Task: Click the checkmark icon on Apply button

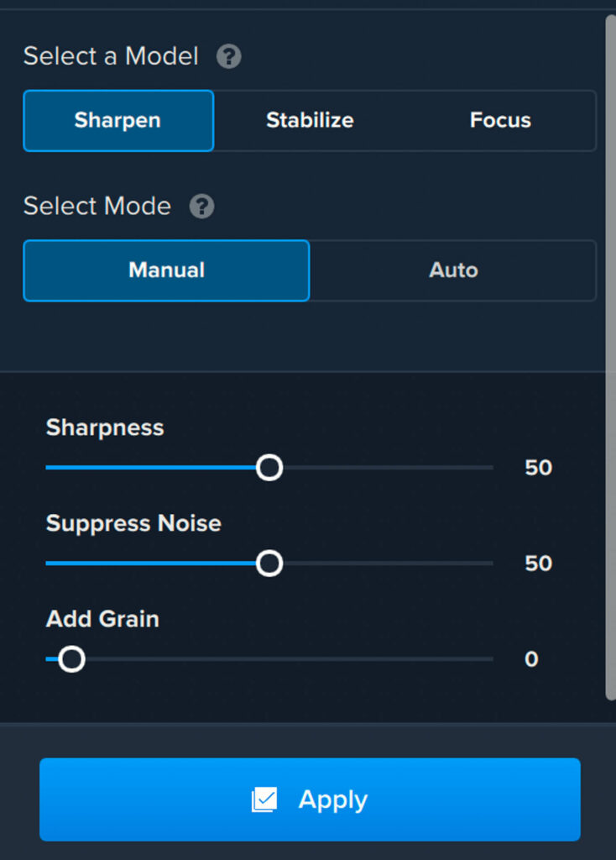Action: point(264,800)
